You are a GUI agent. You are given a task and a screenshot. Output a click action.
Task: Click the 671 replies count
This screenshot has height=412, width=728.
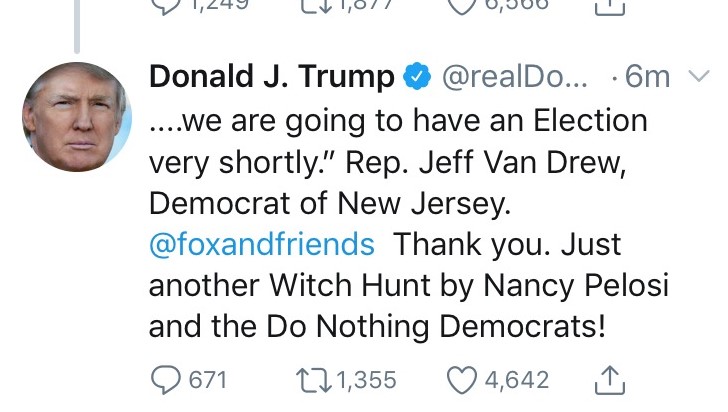[x=208, y=380]
